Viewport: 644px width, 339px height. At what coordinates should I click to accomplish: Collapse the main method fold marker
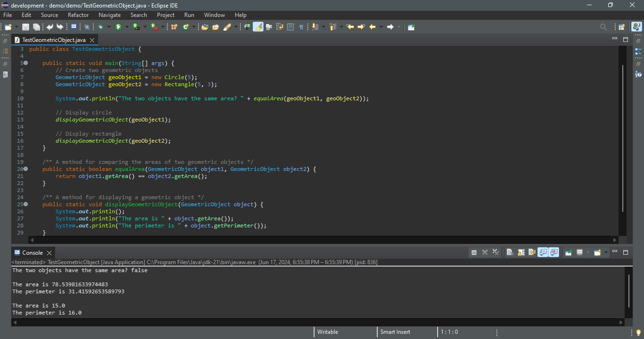click(26, 63)
